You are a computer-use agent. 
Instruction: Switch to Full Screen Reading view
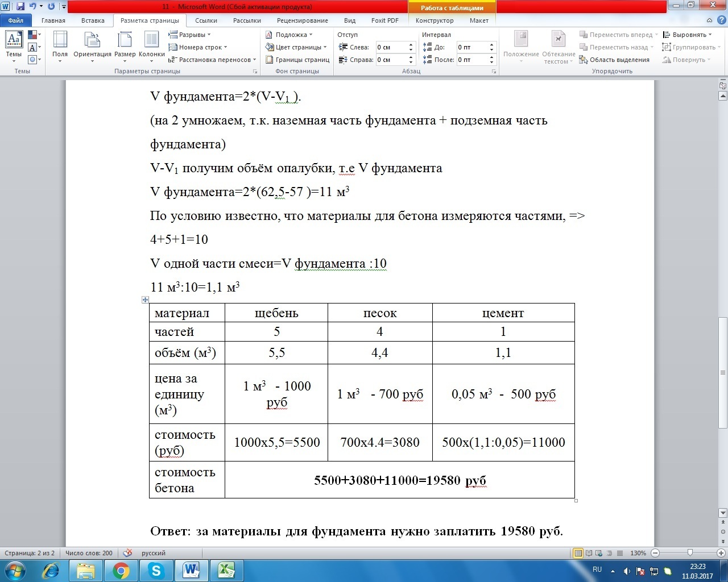589,553
